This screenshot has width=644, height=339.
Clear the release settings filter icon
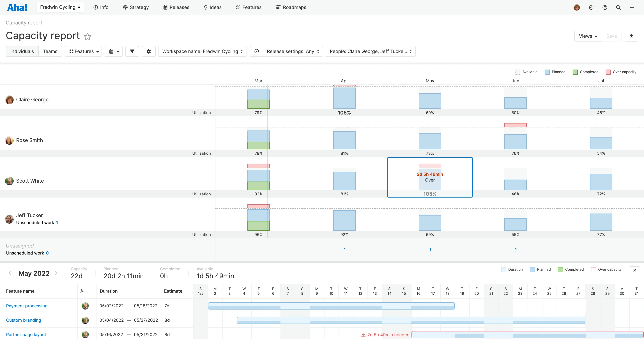[256, 51]
